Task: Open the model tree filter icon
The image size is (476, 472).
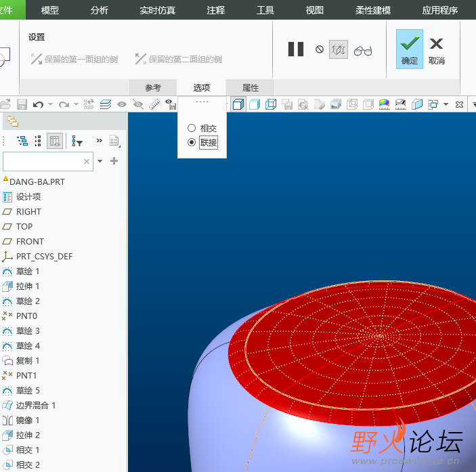Action: click(x=77, y=141)
